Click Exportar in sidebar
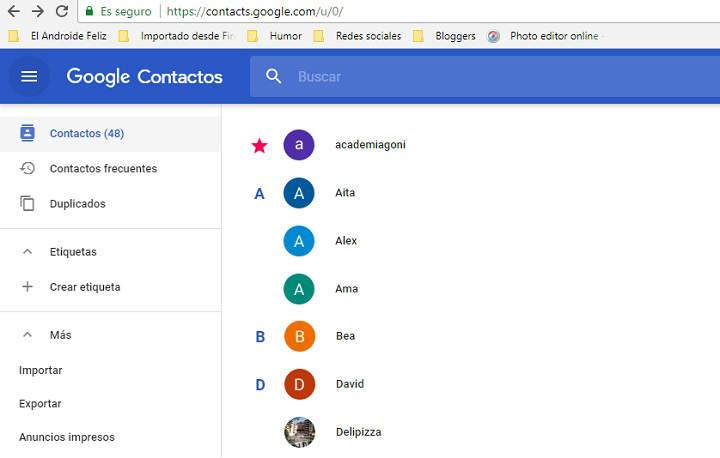 click(40, 404)
